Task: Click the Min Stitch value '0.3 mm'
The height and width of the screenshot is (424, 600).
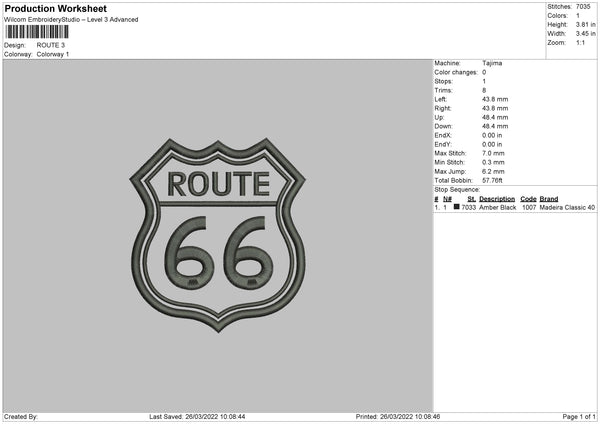Action: (493, 162)
